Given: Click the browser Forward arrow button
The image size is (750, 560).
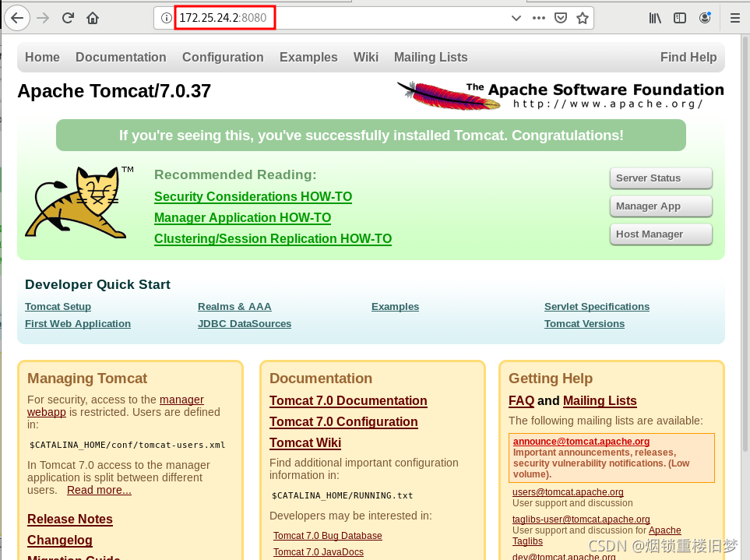Looking at the screenshot, I should [43, 18].
